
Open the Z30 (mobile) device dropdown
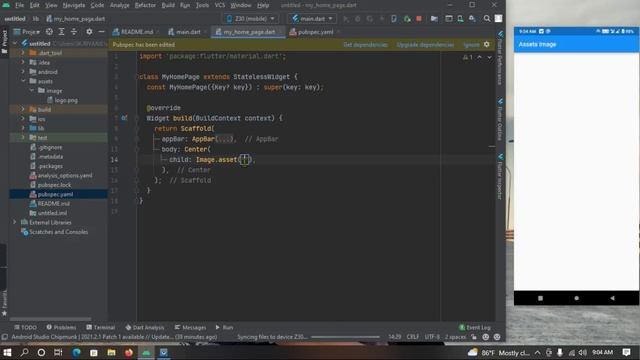pos(250,19)
